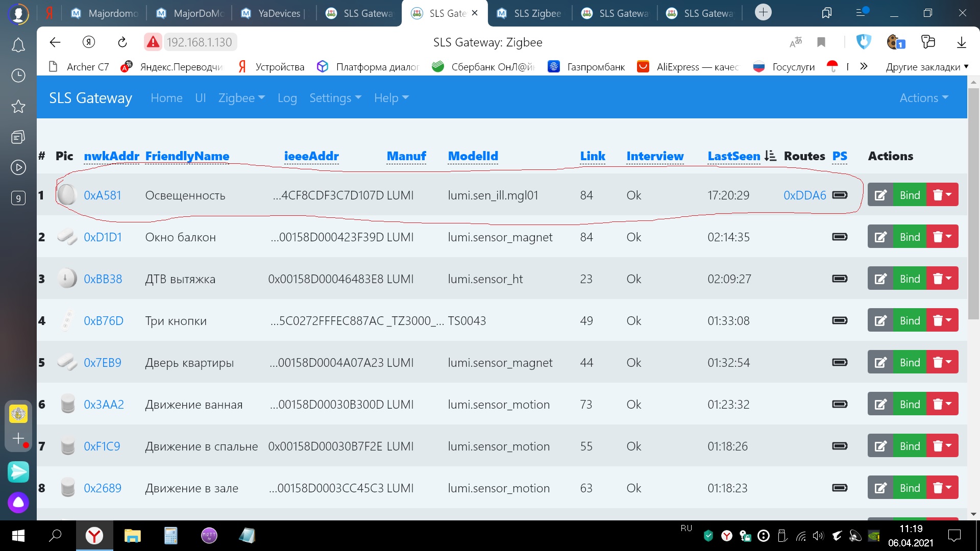Expand Zigbee navbar dropdown

point(241,98)
